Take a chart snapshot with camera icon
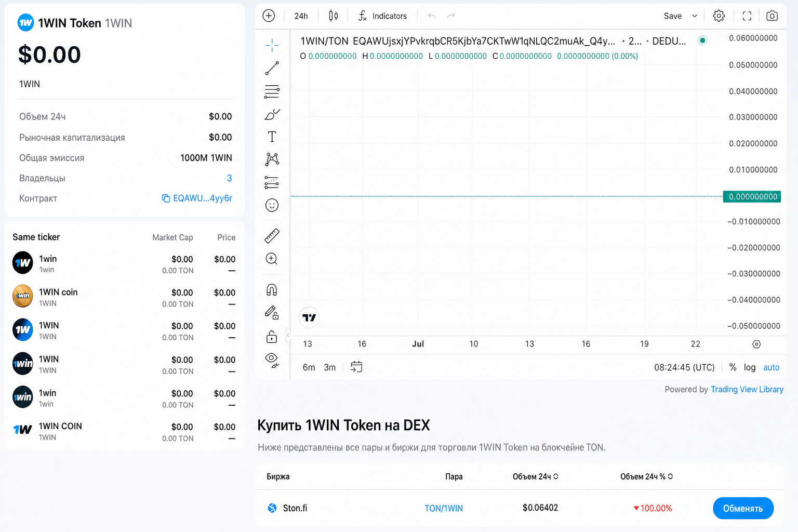 coord(773,16)
